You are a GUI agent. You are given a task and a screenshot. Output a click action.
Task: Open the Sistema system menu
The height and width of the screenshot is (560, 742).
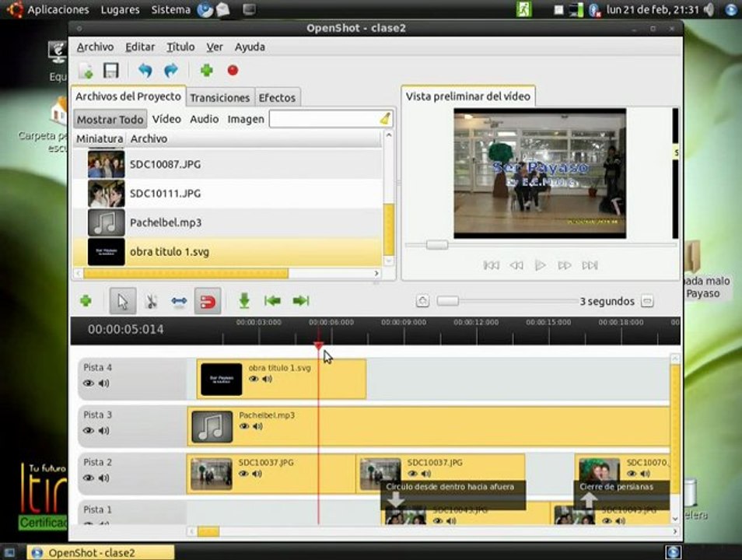171,9
